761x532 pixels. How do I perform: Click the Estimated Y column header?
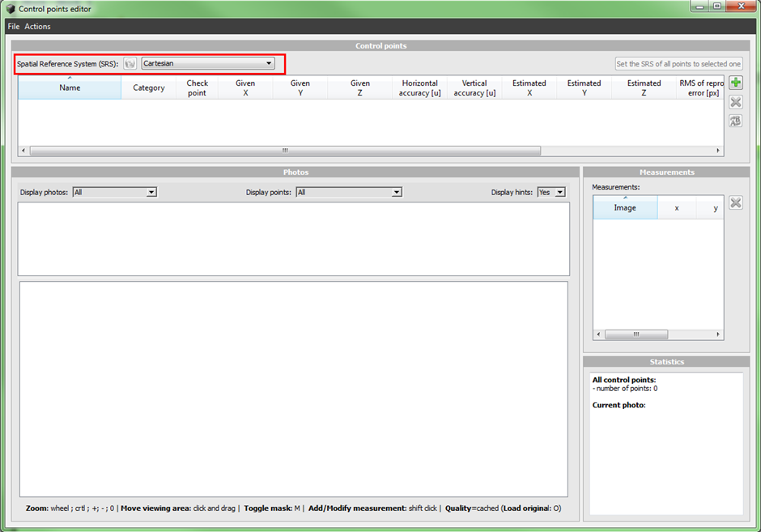(585, 88)
